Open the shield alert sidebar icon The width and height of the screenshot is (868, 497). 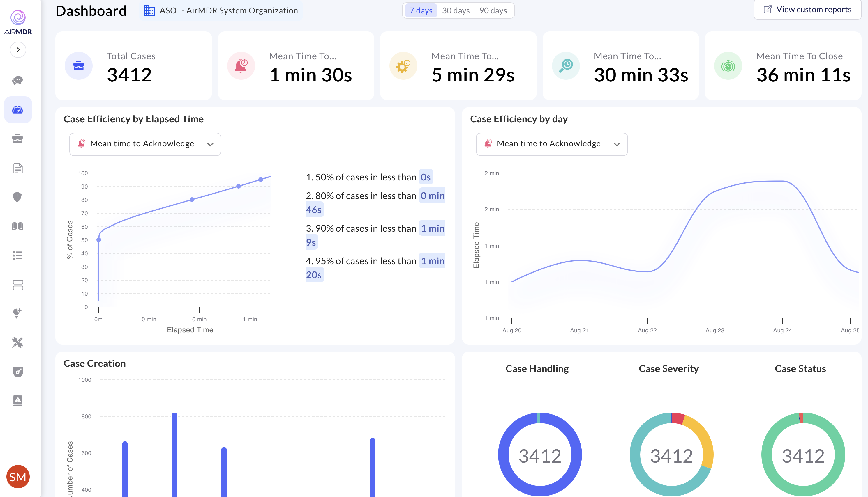(x=17, y=197)
